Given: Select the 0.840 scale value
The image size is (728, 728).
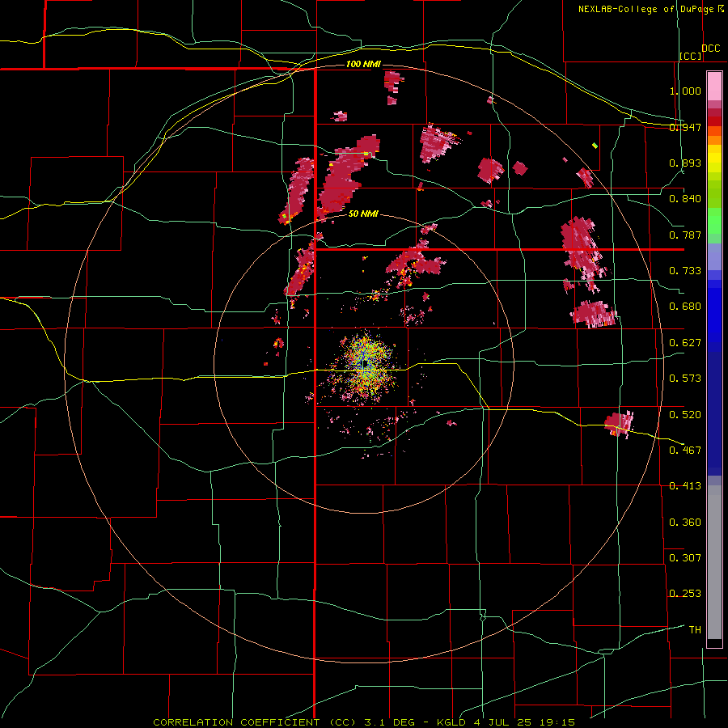Looking at the screenshot, I should (x=685, y=199).
